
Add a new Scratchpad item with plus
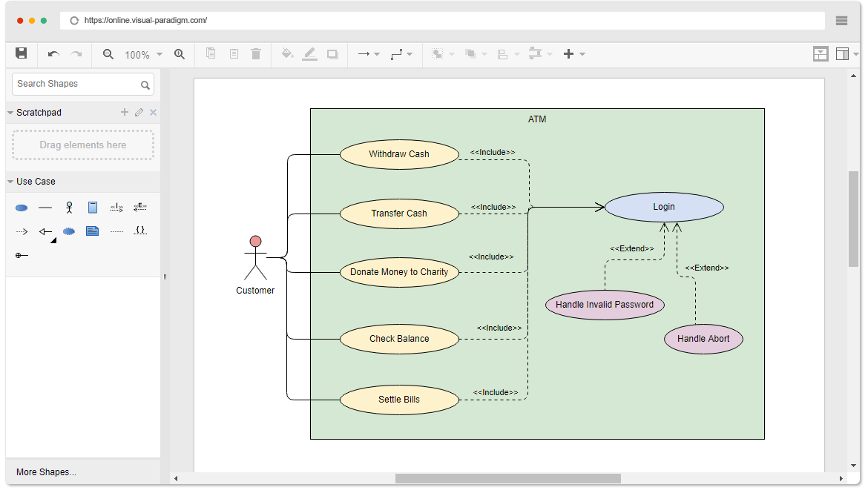124,112
